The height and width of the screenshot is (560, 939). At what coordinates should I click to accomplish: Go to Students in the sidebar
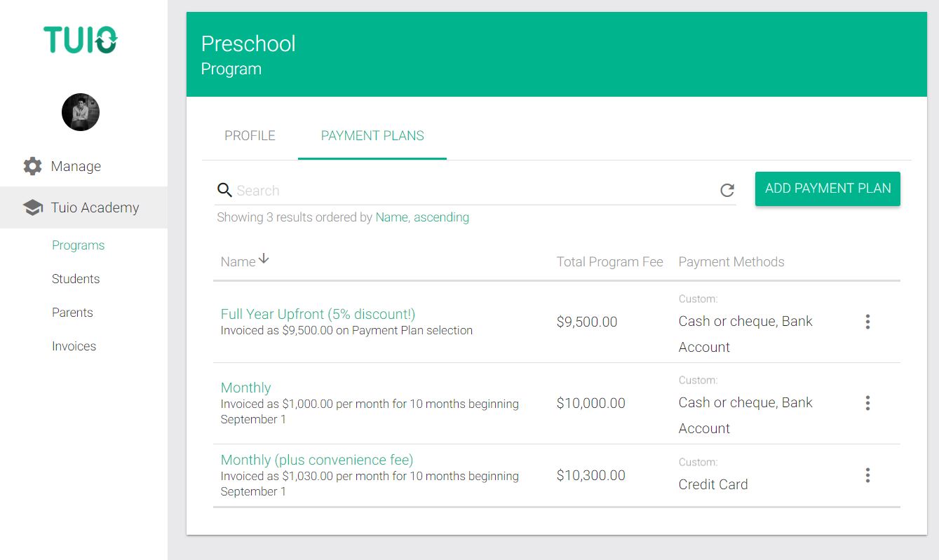pyautogui.click(x=76, y=279)
